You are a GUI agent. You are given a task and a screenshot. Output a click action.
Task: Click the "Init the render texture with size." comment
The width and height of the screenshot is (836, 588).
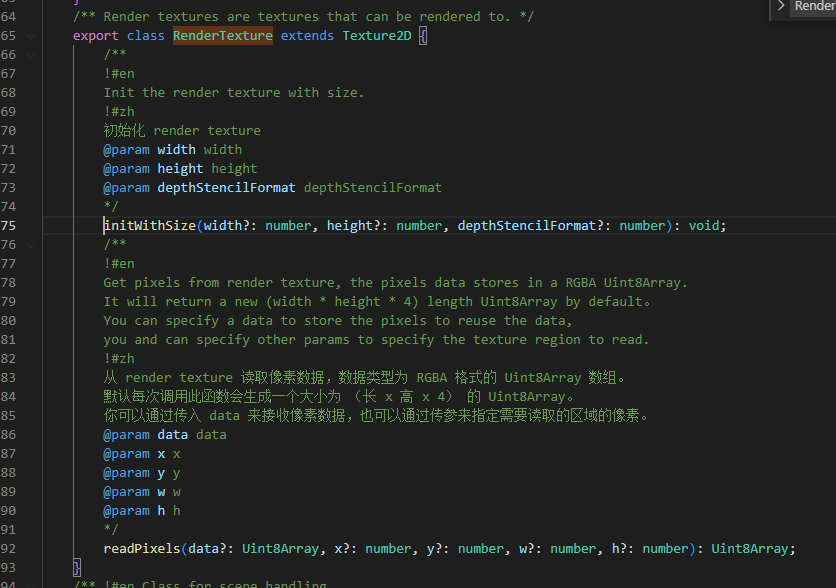[x=234, y=93]
